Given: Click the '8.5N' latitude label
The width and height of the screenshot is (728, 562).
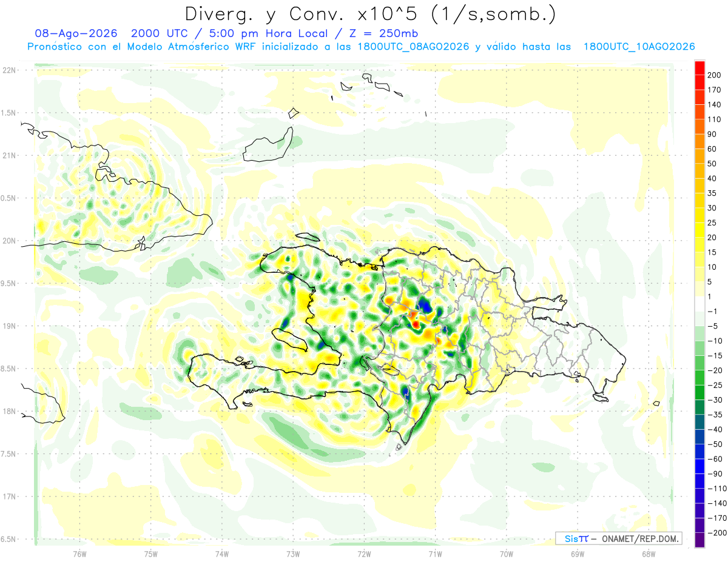Looking at the screenshot, I should coord(8,369).
